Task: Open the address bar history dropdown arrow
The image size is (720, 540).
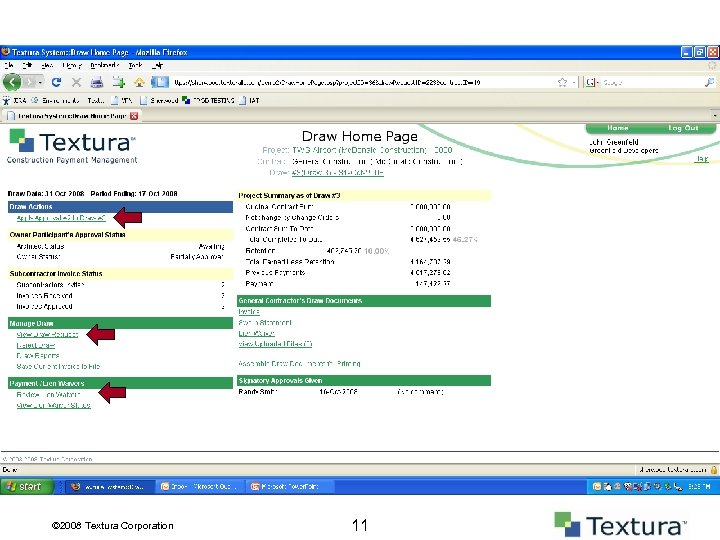Action: (x=574, y=83)
